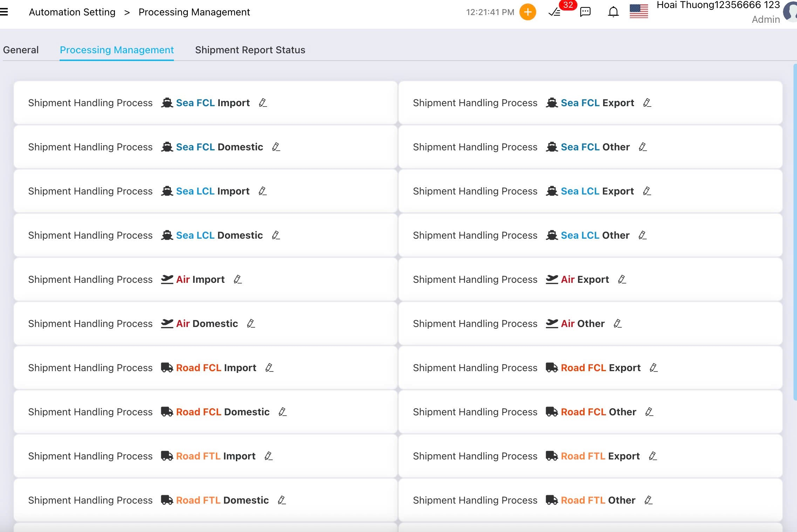
Task: Click edit pencil for Sea FCL Import
Action: click(x=263, y=103)
